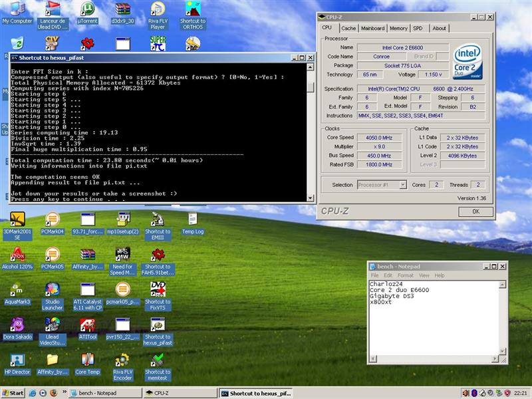Launch Riva FLV Player shortcut
The width and height of the screenshot is (532, 399).
158,15
